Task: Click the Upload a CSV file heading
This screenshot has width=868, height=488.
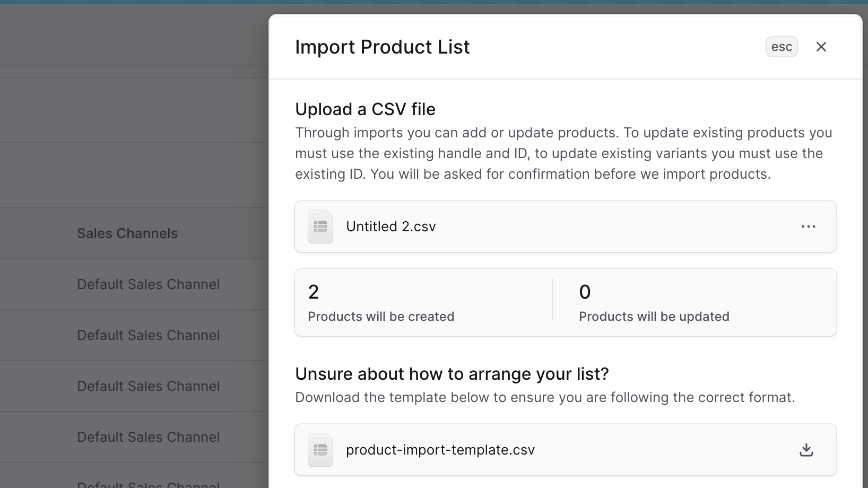Action: pyautogui.click(x=365, y=109)
